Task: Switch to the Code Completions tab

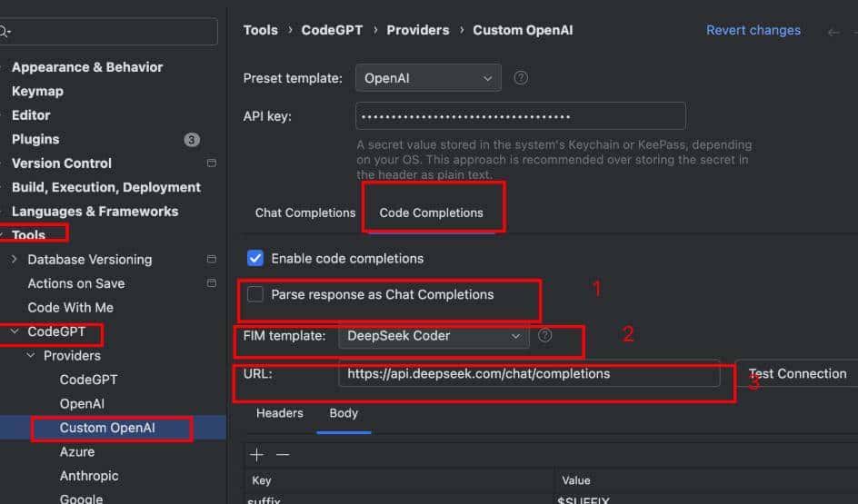Action: coord(431,212)
